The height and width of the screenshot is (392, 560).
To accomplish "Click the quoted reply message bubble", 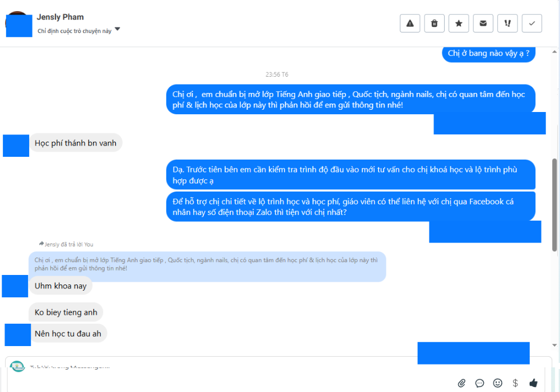I will 208,264.
